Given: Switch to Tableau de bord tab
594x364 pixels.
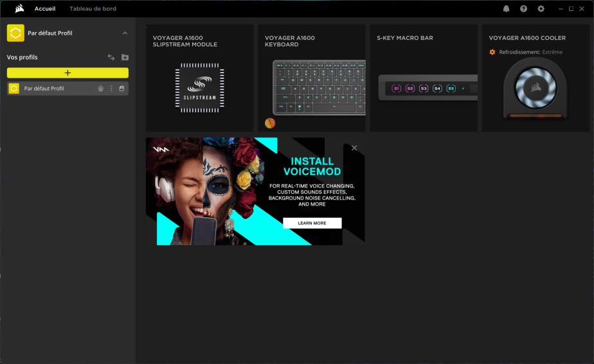Looking at the screenshot, I should coord(93,9).
